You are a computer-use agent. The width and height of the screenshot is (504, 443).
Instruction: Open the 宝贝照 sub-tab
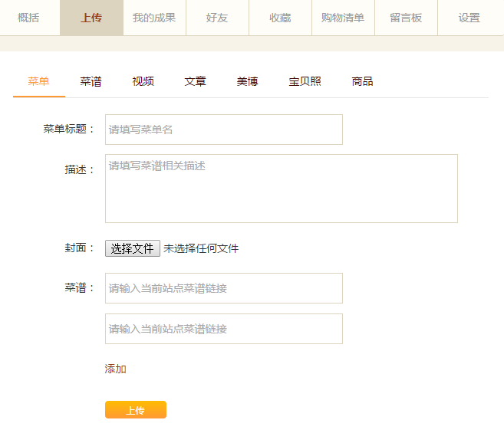click(305, 81)
